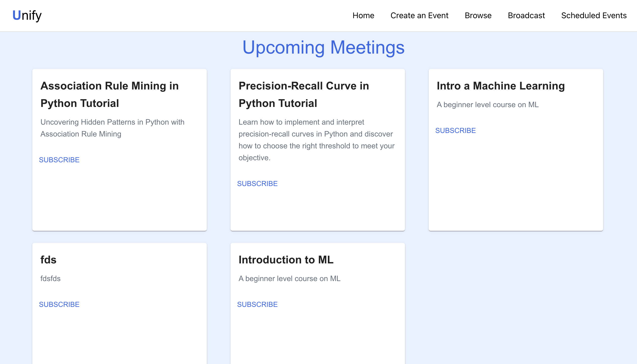Click the Association Rule Mining card title

(x=109, y=95)
